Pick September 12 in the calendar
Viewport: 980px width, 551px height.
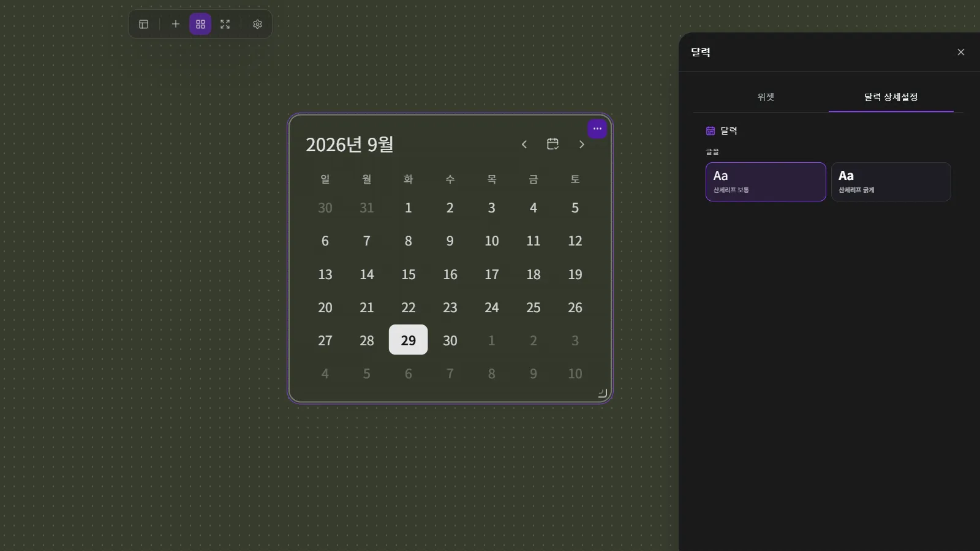tap(575, 241)
